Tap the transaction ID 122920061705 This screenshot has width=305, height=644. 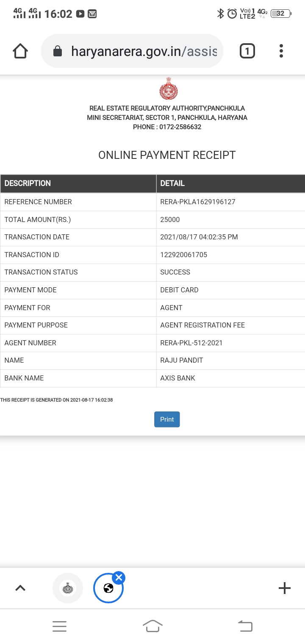coord(183,255)
